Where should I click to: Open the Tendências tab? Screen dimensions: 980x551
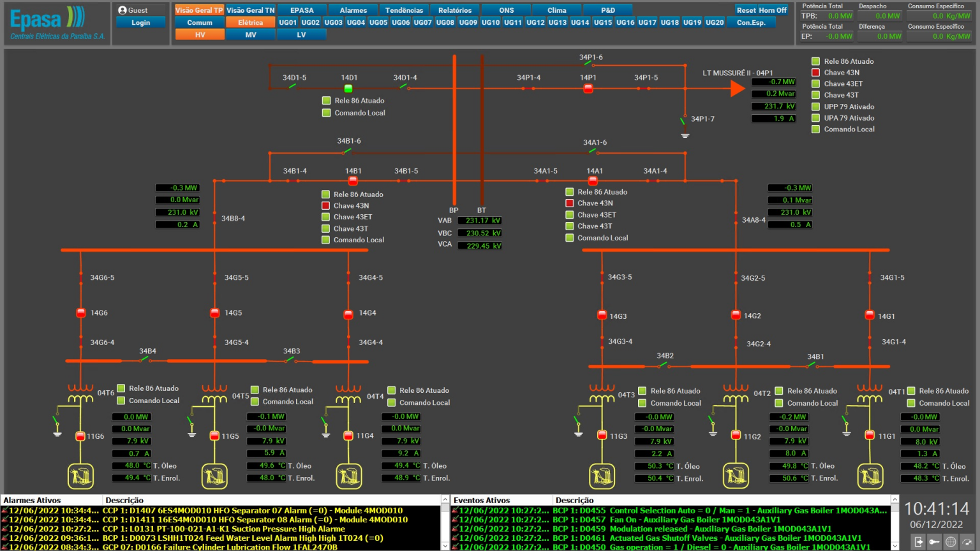tap(404, 10)
